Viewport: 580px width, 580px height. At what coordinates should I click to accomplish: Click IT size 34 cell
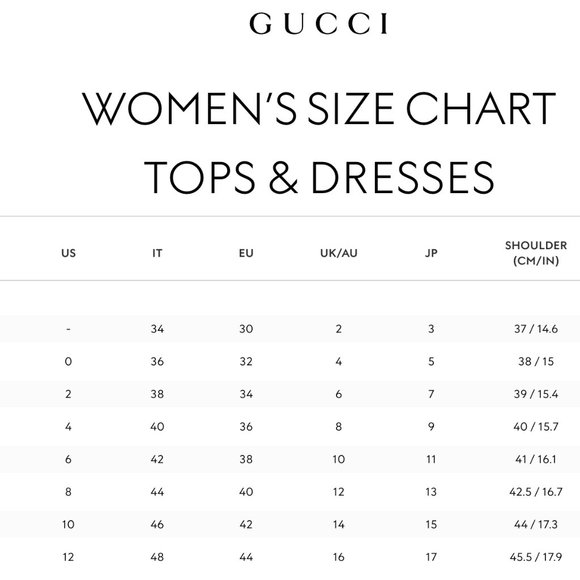(157, 329)
